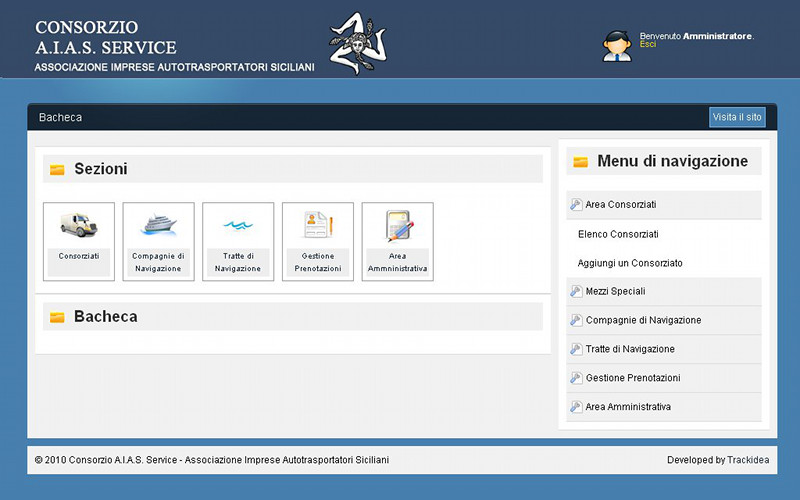Click the Bacheca breadcrumb title in dark bar
Screen dimensions: 800x500
pyautogui.click(x=60, y=117)
